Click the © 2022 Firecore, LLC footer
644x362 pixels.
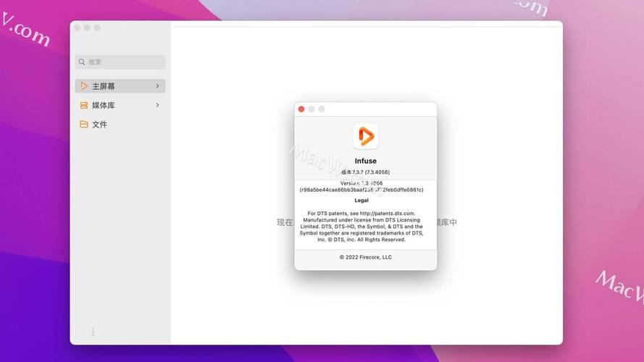[365, 257]
